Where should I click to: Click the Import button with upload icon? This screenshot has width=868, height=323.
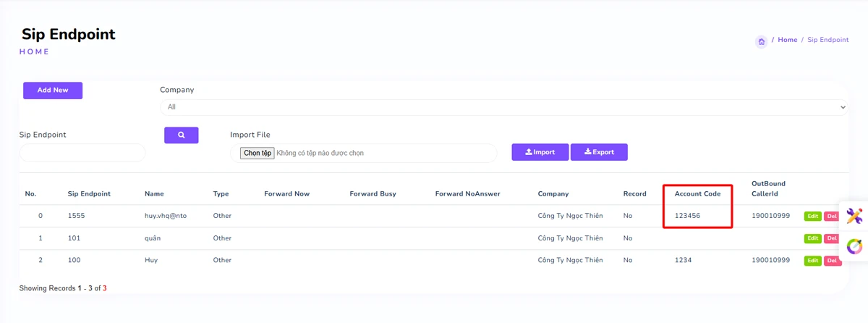pos(540,152)
